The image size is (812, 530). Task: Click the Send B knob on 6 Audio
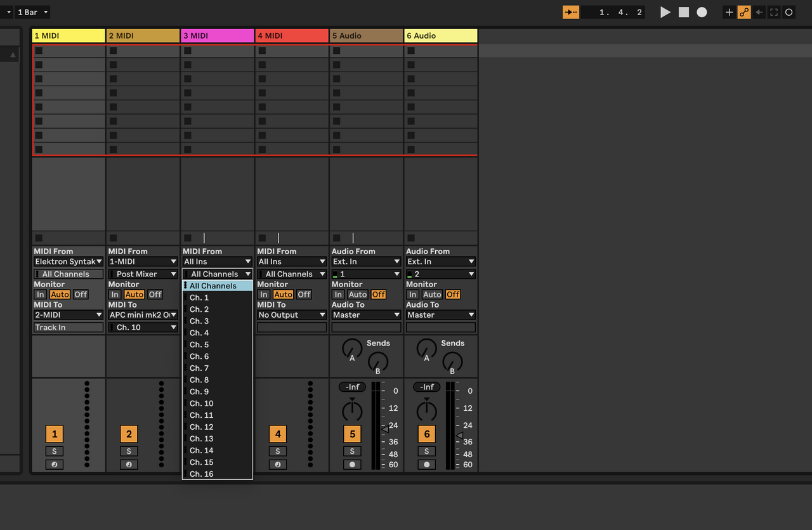point(452,363)
